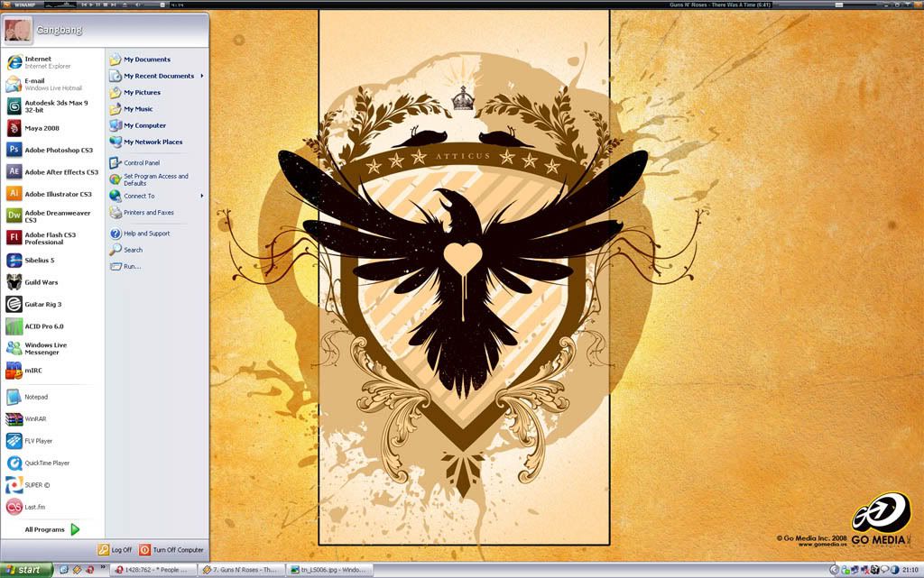
Task: Click Turn Off Computer button
Action: click(x=171, y=550)
